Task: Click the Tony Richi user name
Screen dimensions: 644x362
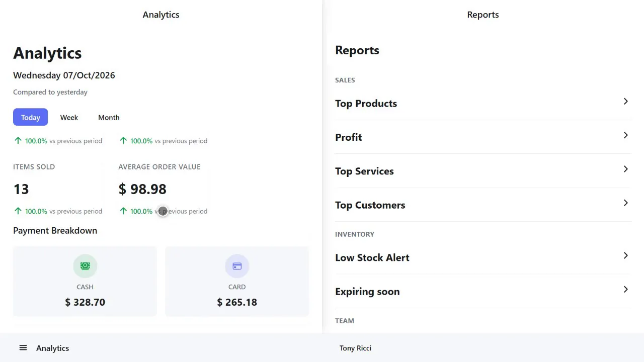Action: click(x=355, y=348)
